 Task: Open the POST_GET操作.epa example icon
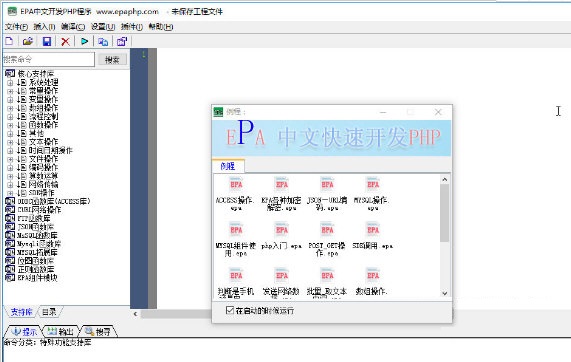tap(327, 230)
